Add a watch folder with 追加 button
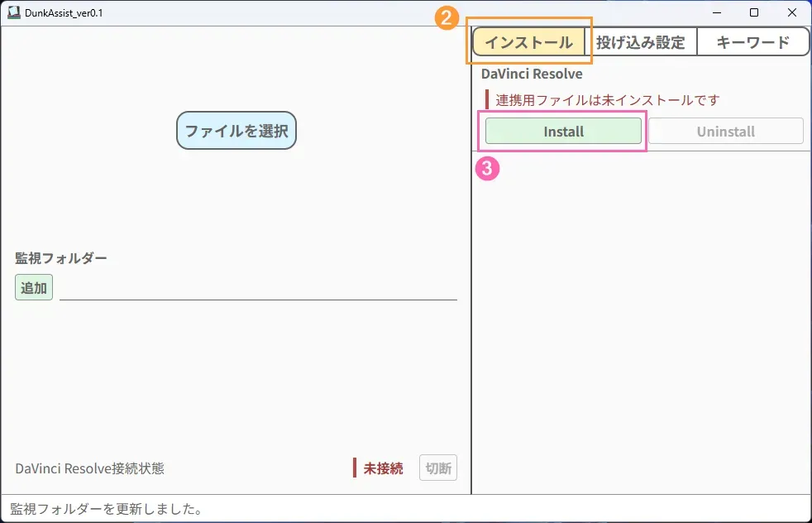The image size is (812, 523). click(34, 287)
